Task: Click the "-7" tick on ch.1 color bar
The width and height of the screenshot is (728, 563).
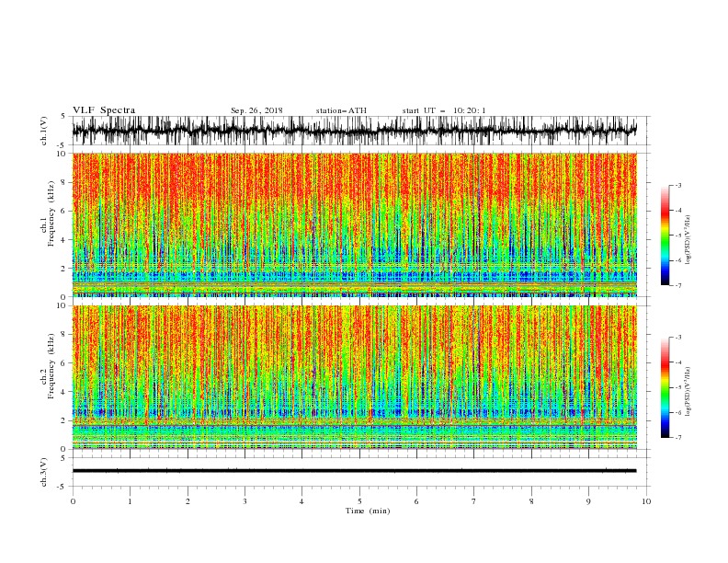Action: pyautogui.click(x=678, y=285)
